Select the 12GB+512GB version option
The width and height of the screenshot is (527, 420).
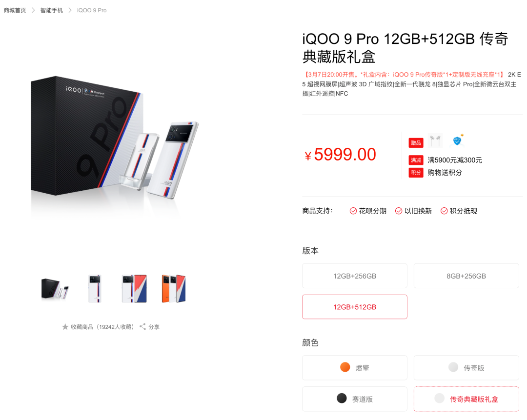pyautogui.click(x=355, y=307)
